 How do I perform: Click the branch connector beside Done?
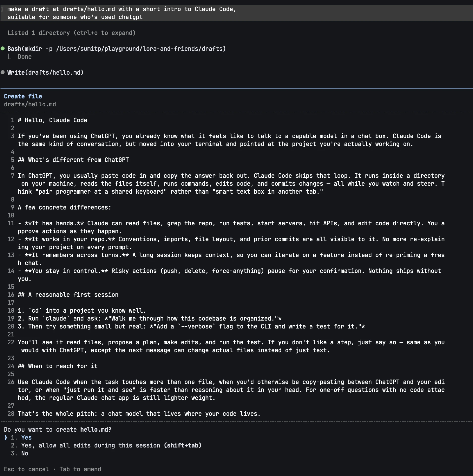9,57
